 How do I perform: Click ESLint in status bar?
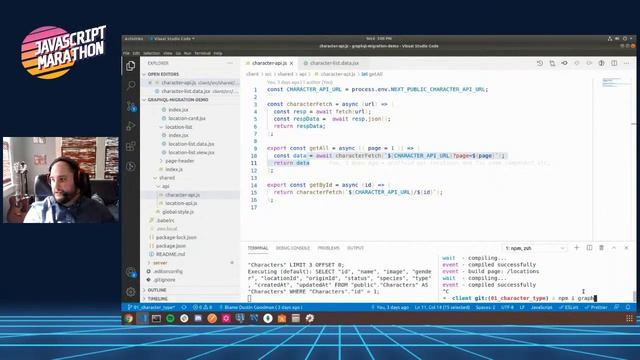(568, 307)
